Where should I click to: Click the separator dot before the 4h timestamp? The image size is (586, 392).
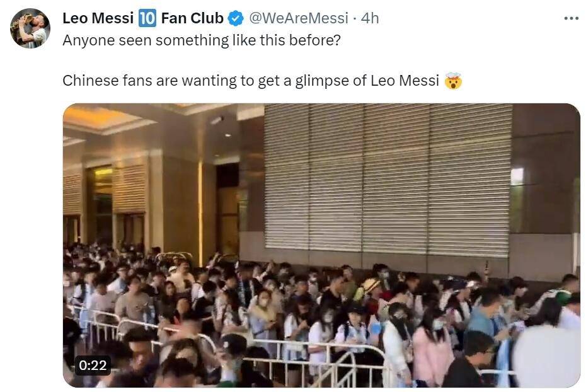[355, 18]
